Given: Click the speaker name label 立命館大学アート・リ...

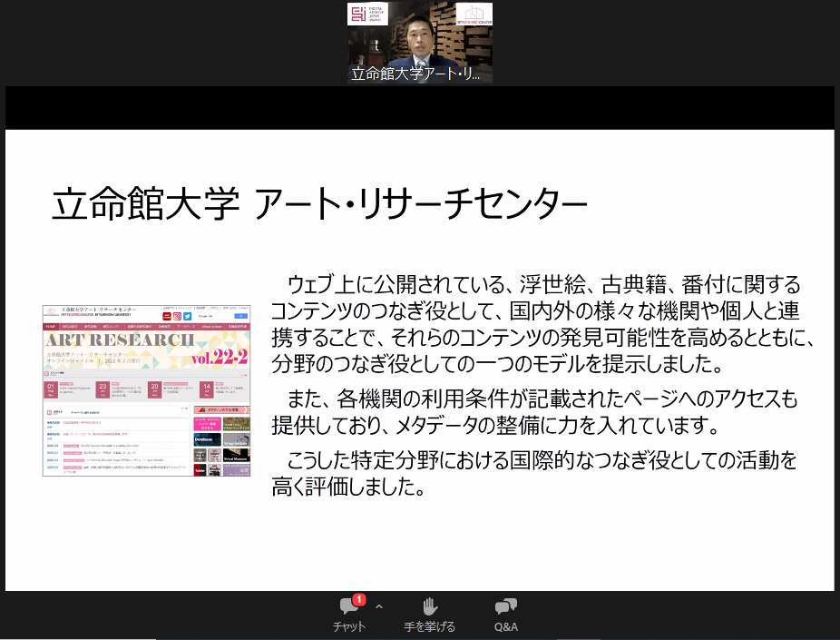Looking at the screenshot, I should click(415, 74).
